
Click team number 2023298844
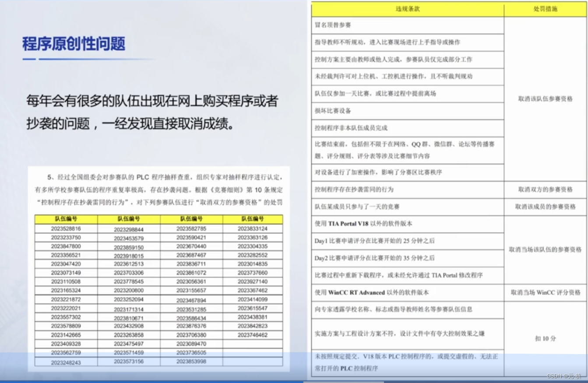coord(129,229)
